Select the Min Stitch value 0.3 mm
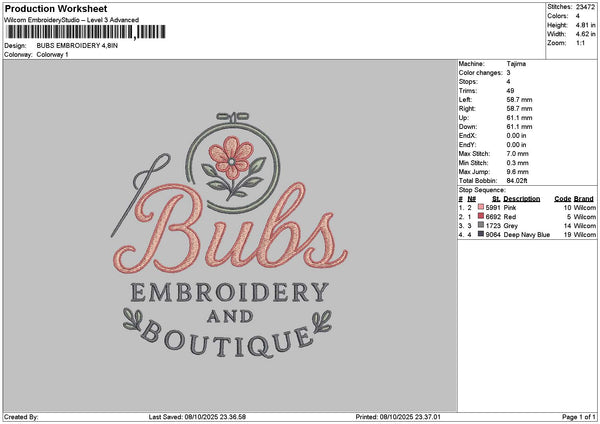Screen dimensions: 600x424 tap(518, 163)
